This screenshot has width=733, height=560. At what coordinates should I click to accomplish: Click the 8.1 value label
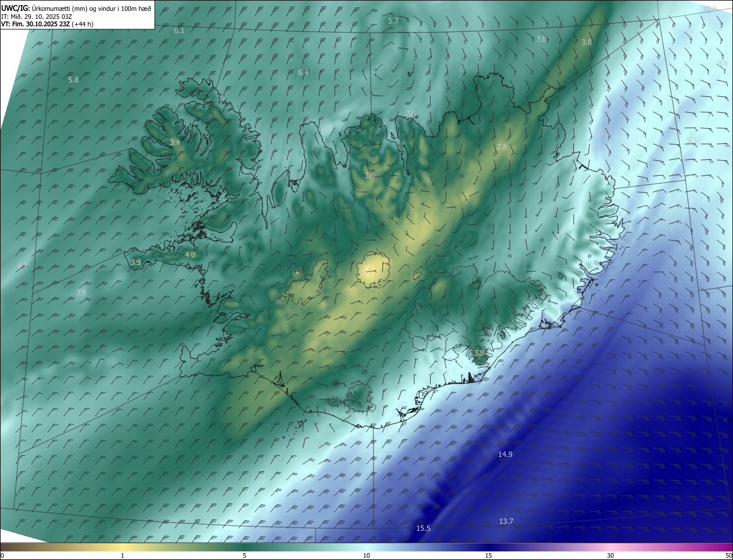(x=22, y=265)
